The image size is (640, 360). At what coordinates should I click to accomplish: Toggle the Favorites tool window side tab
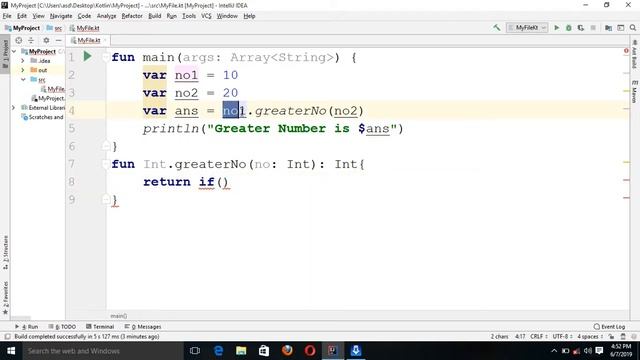[x=5, y=298]
